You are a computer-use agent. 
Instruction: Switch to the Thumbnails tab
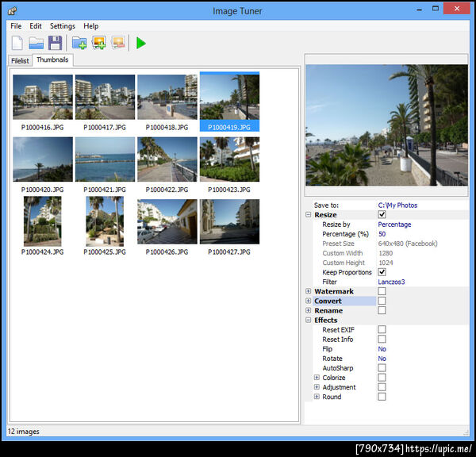coord(52,60)
